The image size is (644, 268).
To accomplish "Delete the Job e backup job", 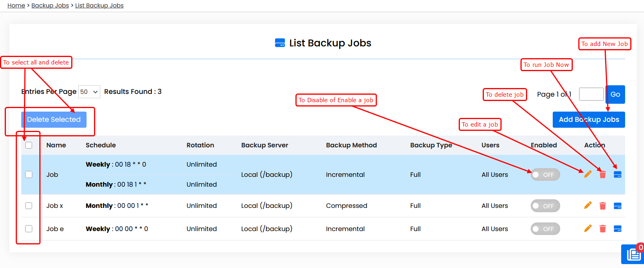I will [603, 229].
